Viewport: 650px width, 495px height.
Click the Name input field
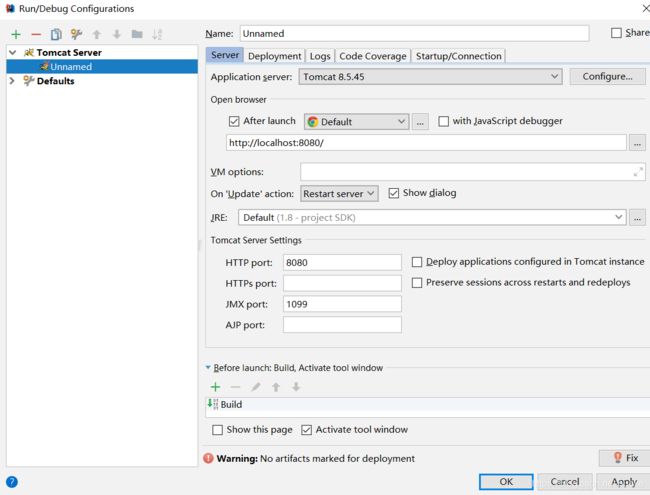[414, 34]
